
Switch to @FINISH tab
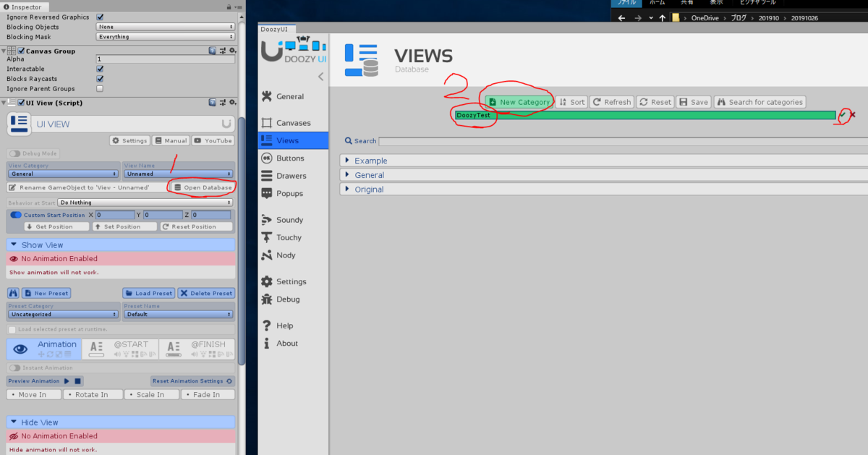pos(197,349)
